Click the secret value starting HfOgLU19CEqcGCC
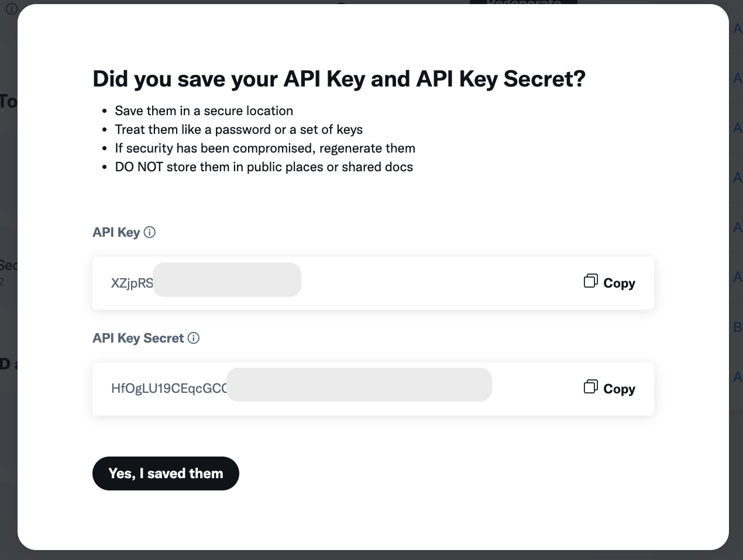Viewport: 743px width, 560px height. [168, 389]
